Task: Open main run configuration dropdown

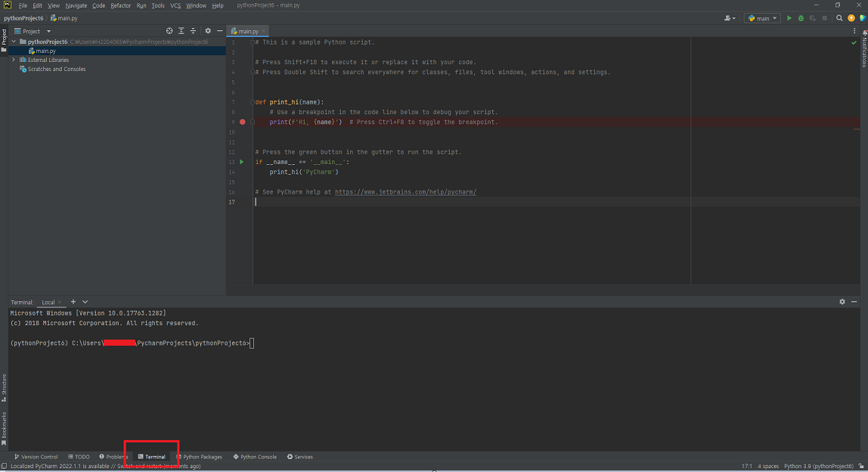Action: coord(762,18)
